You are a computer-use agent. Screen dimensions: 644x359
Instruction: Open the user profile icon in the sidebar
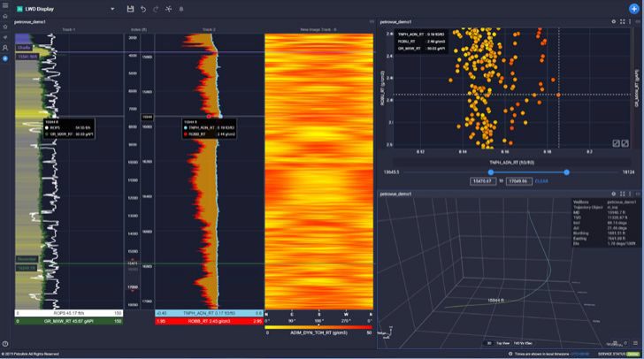click(x=4, y=48)
